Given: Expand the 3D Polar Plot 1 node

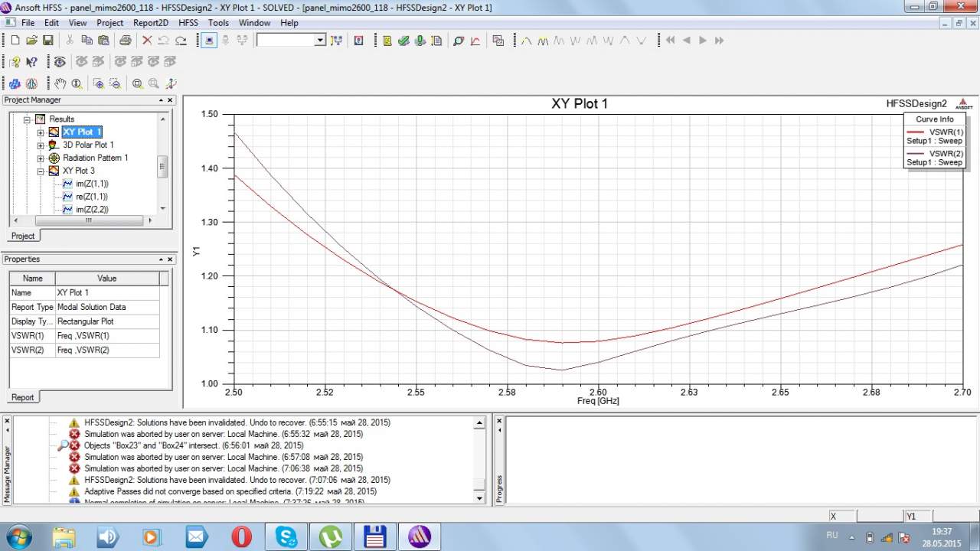Looking at the screenshot, I should [41, 145].
